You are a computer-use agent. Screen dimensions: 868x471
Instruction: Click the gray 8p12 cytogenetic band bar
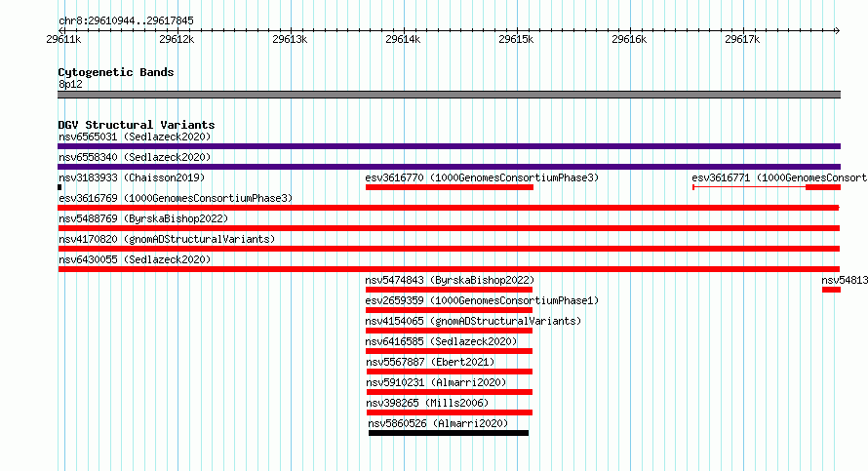[x=449, y=95]
